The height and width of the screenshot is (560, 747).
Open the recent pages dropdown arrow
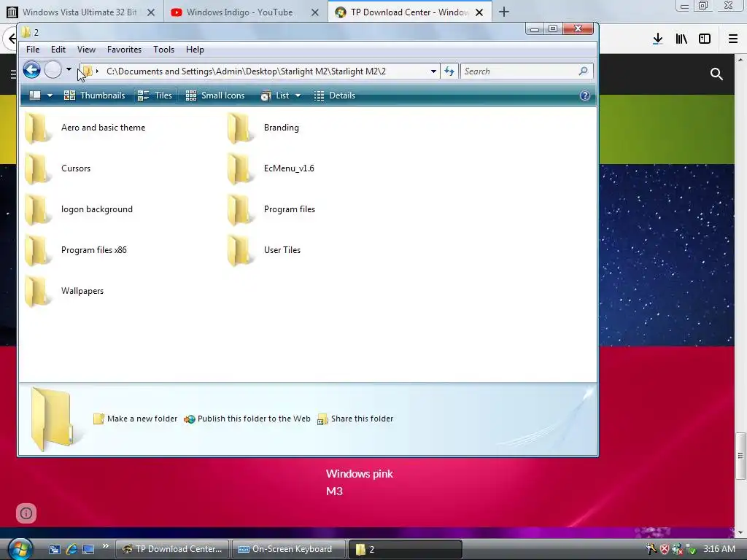[x=69, y=69]
